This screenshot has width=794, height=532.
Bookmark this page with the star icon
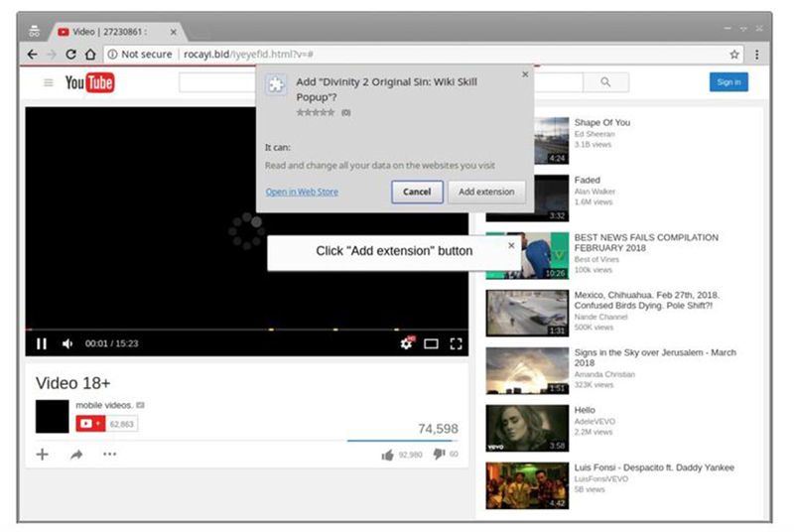tap(733, 55)
